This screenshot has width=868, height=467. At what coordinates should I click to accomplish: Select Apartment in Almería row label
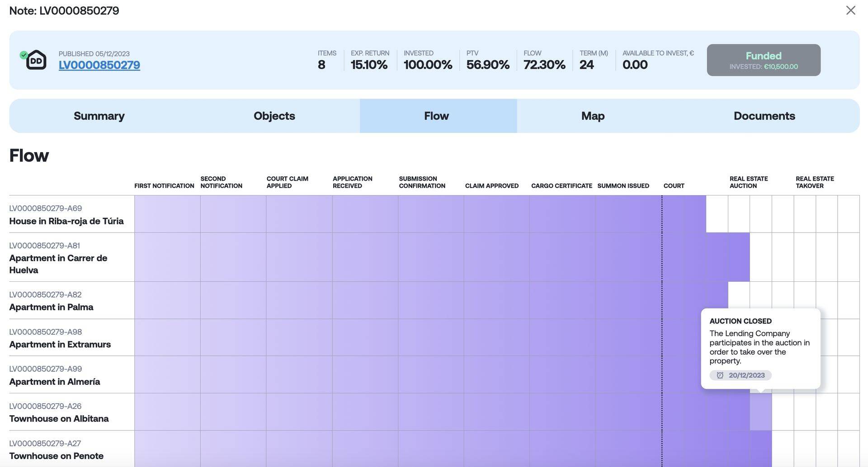point(55,382)
